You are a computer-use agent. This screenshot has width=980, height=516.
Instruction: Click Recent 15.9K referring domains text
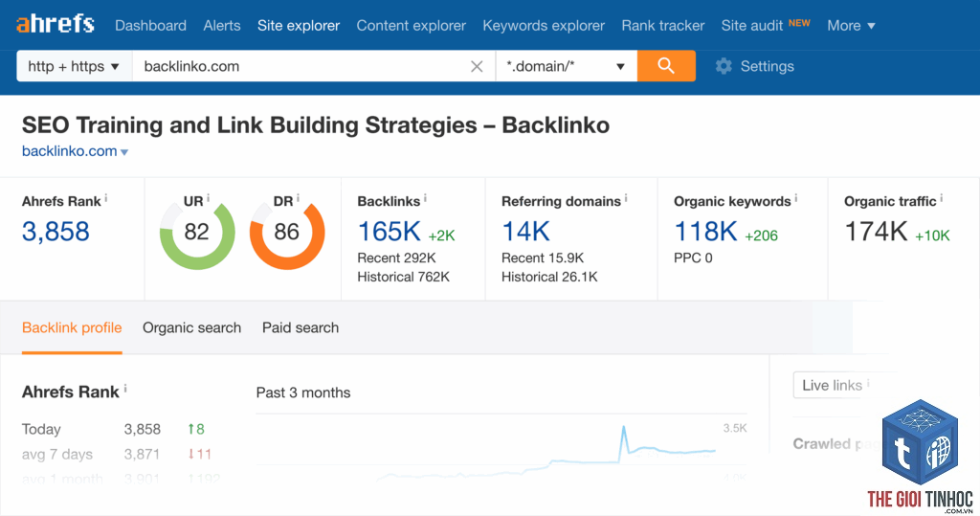pos(543,258)
